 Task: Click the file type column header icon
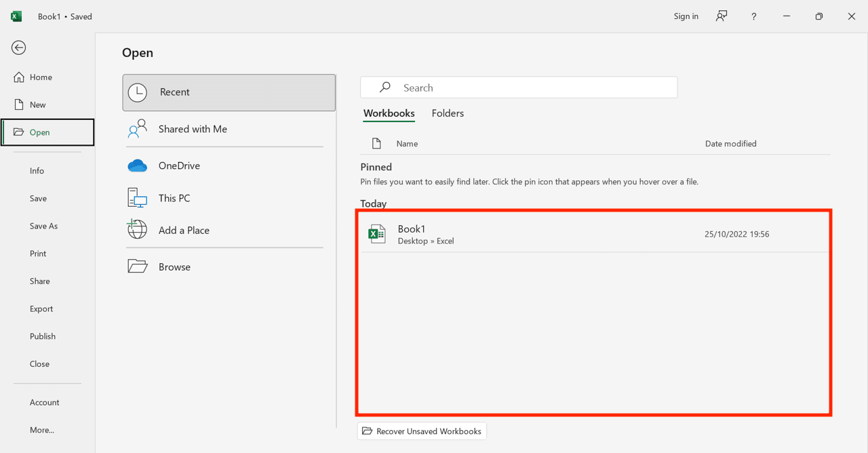coord(376,144)
